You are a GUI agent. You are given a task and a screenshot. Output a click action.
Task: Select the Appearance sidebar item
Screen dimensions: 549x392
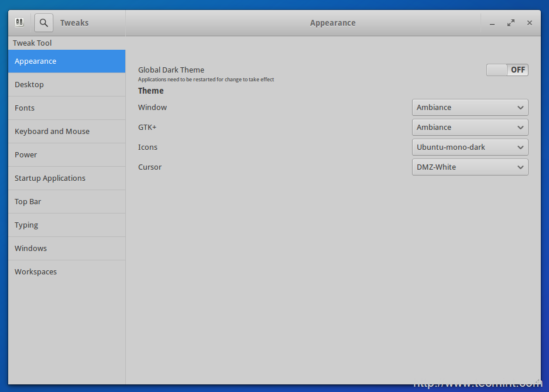67,61
